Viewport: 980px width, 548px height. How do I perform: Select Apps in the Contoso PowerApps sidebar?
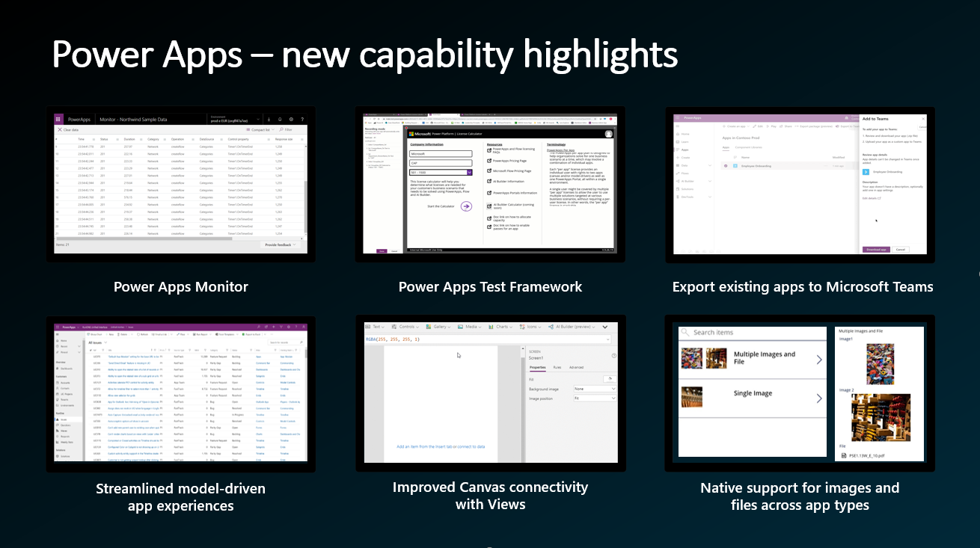click(686, 150)
